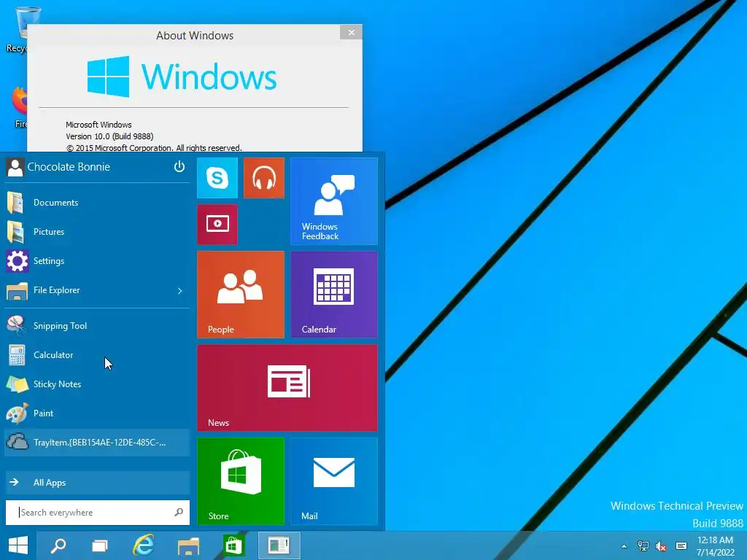Click Chocolate Bonnie user name
747x560 pixels.
pyautogui.click(x=69, y=167)
